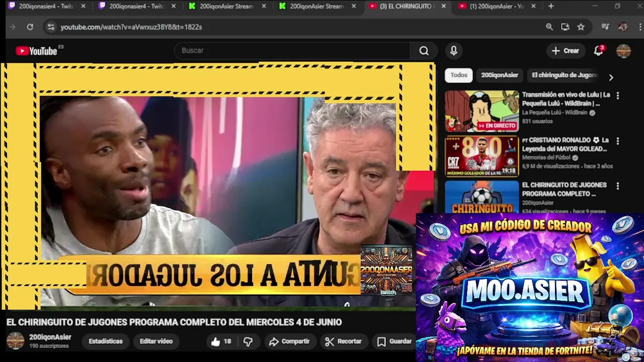The height and width of the screenshot is (362, 644).
Task: Open options menu for Cristiano Ronaldo video
Action: click(x=618, y=141)
